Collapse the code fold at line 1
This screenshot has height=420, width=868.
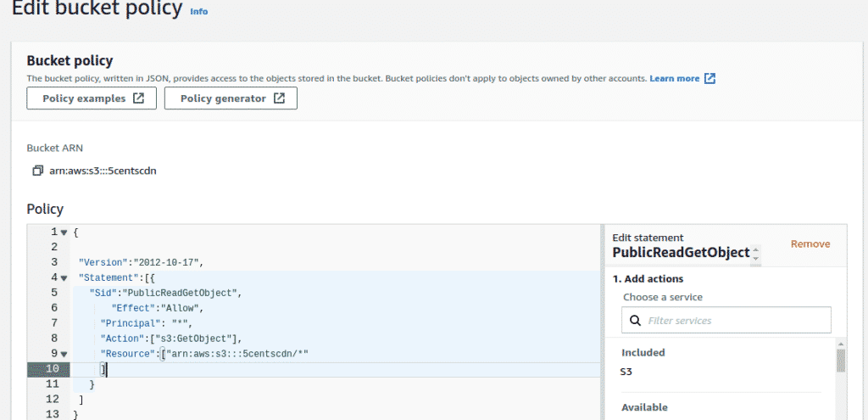point(64,232)
